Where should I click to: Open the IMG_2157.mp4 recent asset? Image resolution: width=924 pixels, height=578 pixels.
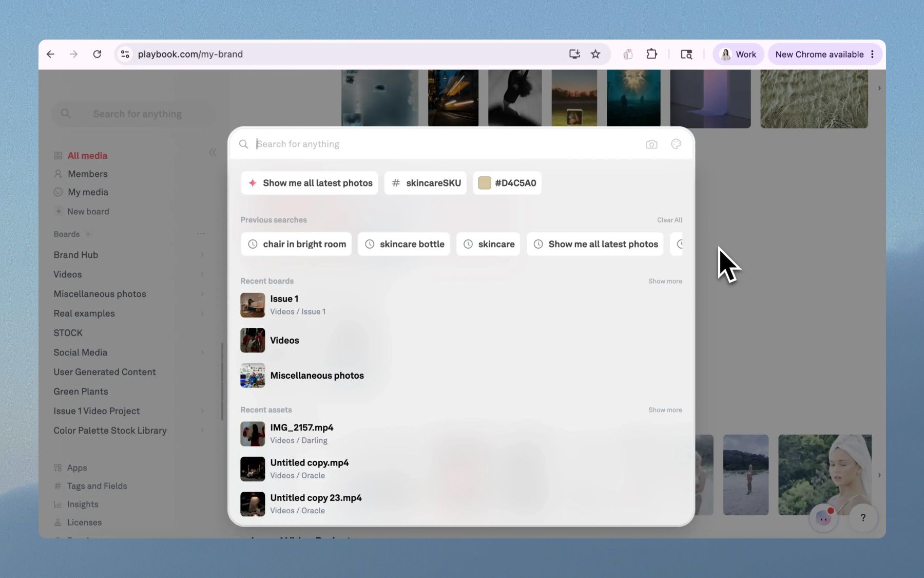(x=302, y=434)
